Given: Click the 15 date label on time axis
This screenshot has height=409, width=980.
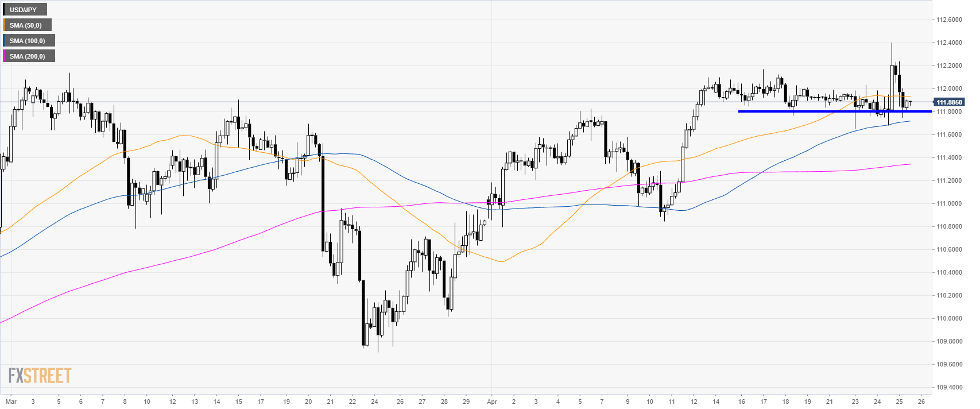Looking at the screenshot, I should [x=238, y=402].
